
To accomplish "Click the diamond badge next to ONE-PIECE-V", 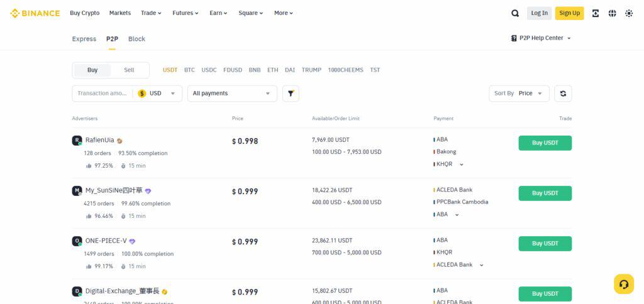I will [132, 242].
